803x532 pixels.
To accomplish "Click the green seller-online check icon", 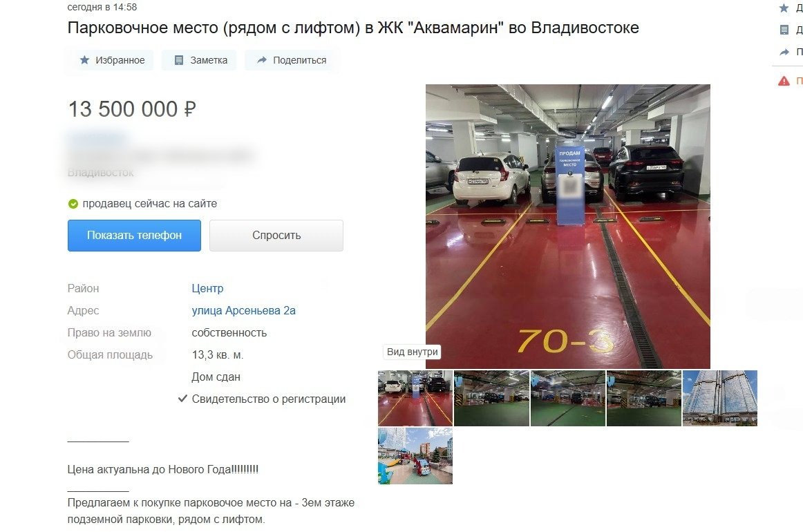I will [x=73, y=204].
